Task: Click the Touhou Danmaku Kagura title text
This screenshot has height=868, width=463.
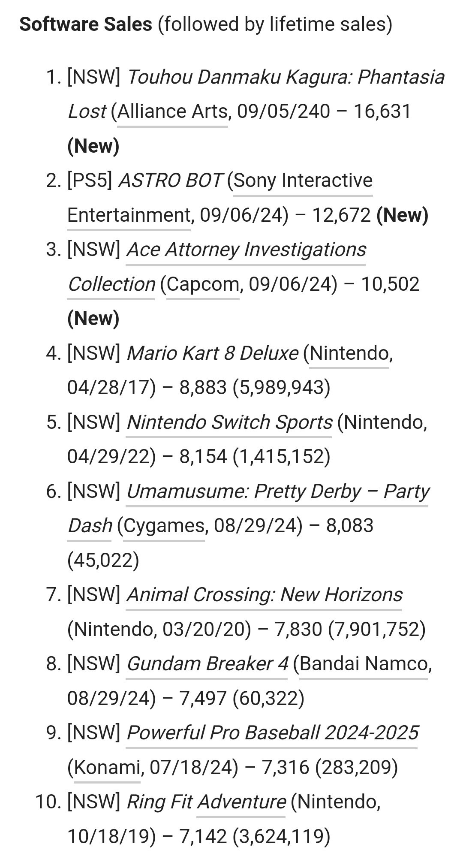Action: click(x=256, y=94)
